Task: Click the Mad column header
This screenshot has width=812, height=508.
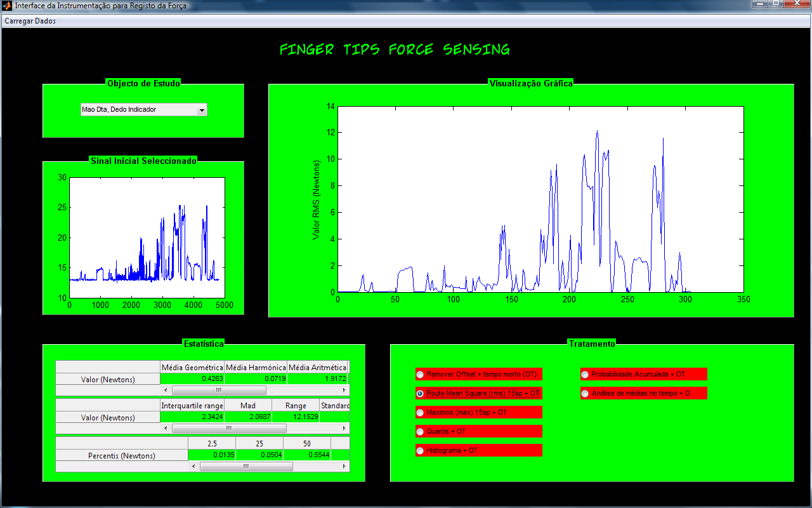Action: pyautogui.click(x=248, y=405)
